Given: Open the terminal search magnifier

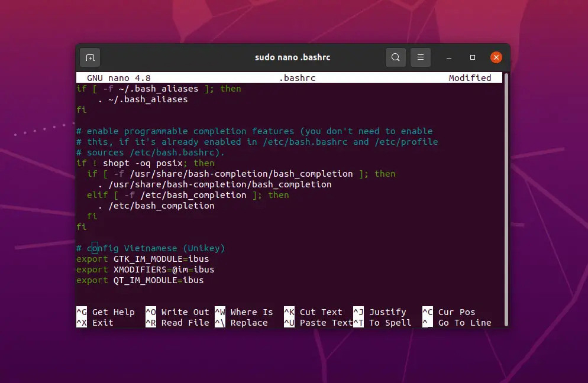Looking at the screenshot, I should tap(395, 57).
